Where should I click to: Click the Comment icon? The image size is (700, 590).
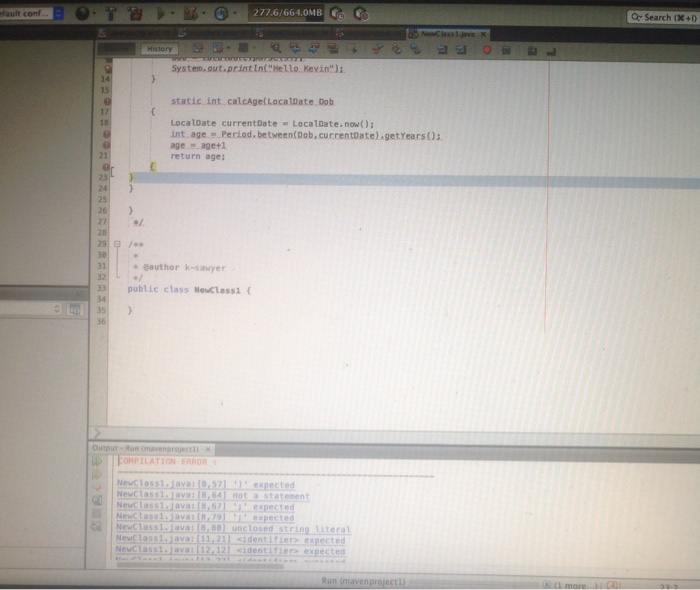[x=532, y=51]
